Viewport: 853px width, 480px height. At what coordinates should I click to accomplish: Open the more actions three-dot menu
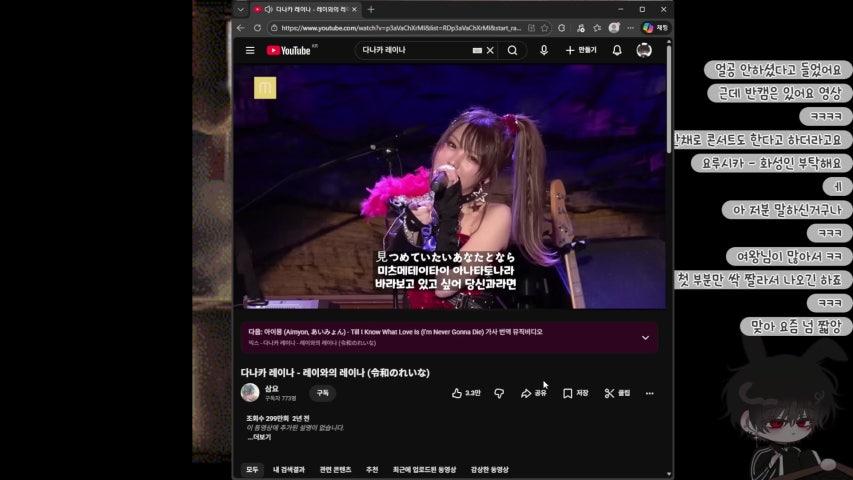click(649, 393)
